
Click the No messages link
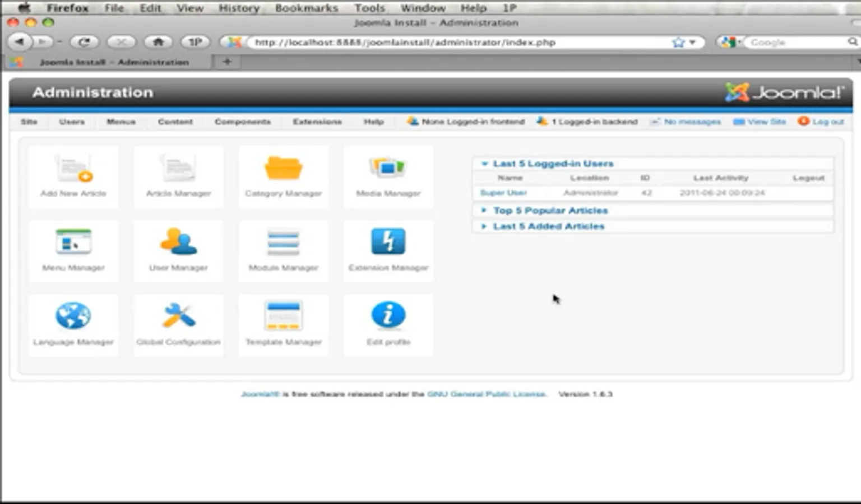(692, 122)
